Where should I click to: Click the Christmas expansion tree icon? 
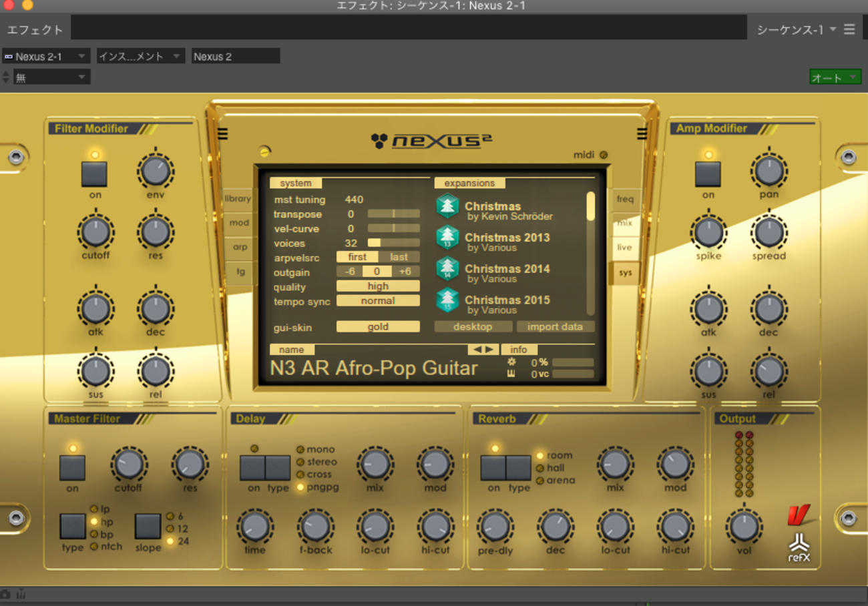[447, 206]
